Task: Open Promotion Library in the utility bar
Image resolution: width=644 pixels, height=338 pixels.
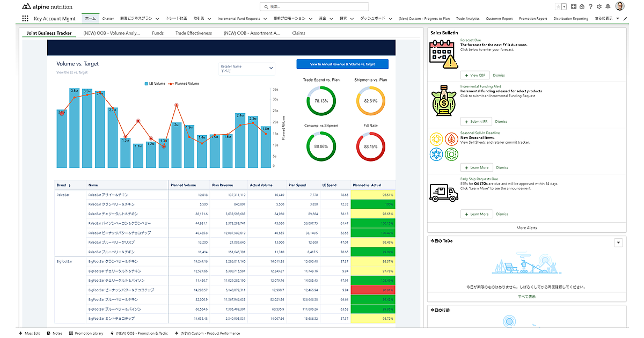Action: coord(86,333)
